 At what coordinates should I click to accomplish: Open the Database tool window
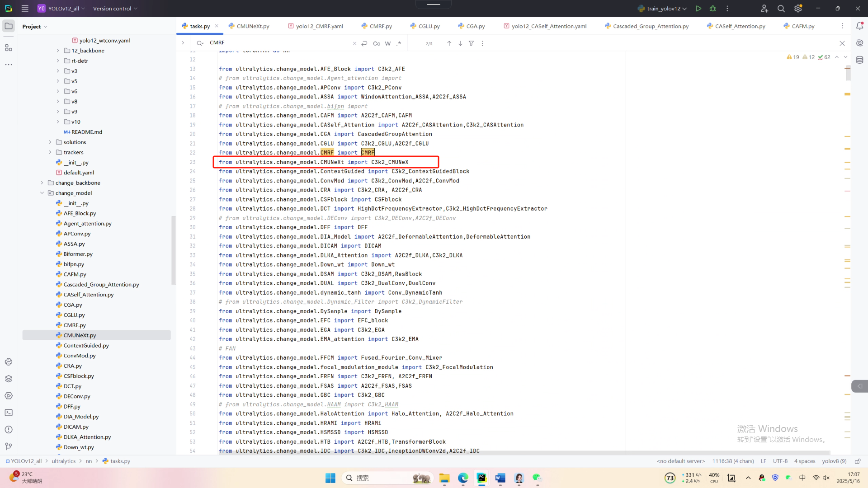859,60
